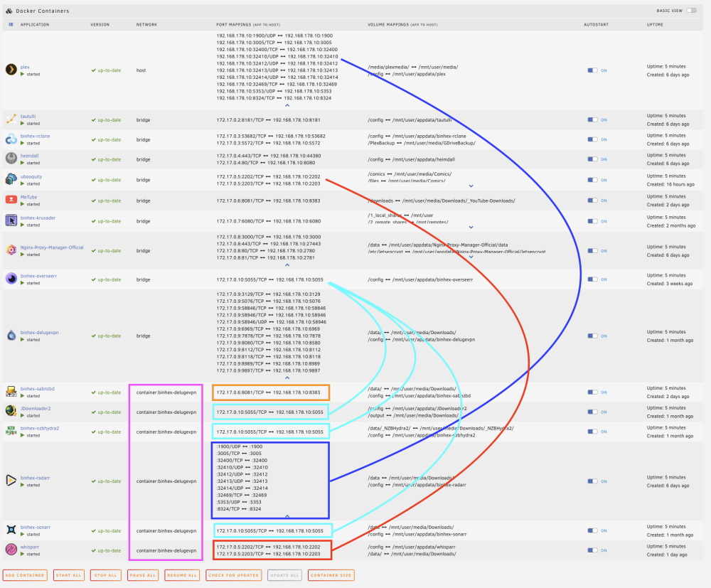
Task: Click the "host" network value for plex
Action: [141, 70]
